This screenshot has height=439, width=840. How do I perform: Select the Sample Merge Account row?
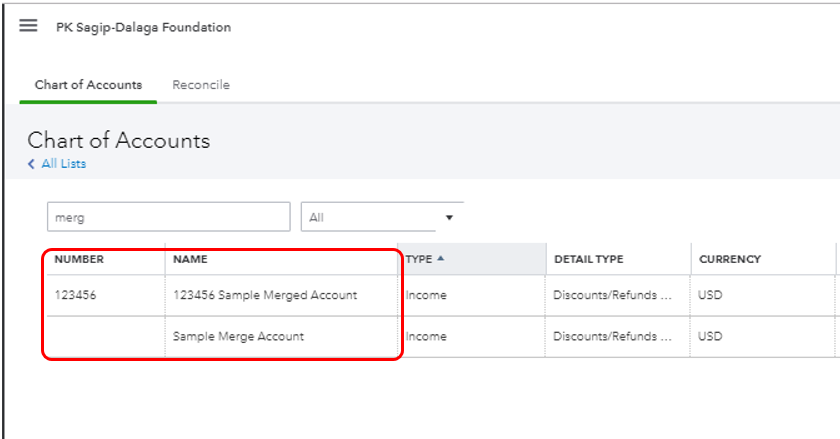(x=238, y=337)
